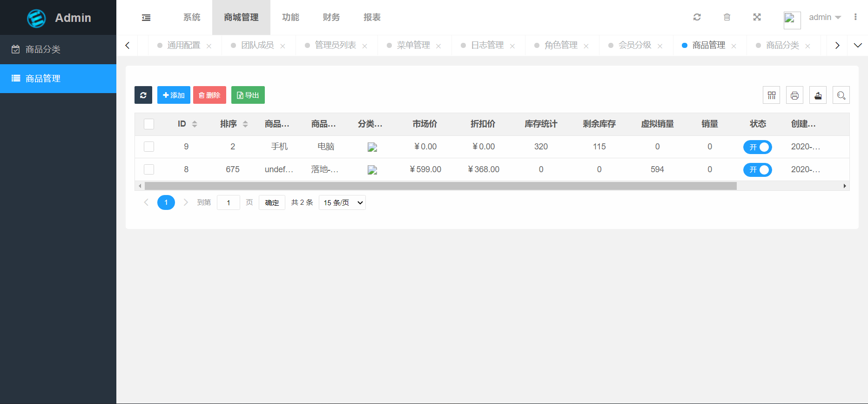Viewport: 868px width, 404px height.
Task: Open the vertical dots more menu
Action: click(855, 17)
